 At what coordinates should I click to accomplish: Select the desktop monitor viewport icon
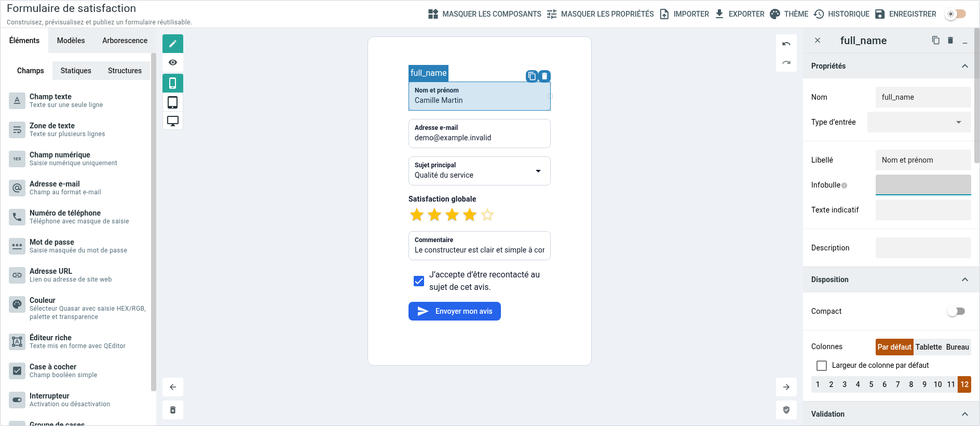(x=173, y=121)
